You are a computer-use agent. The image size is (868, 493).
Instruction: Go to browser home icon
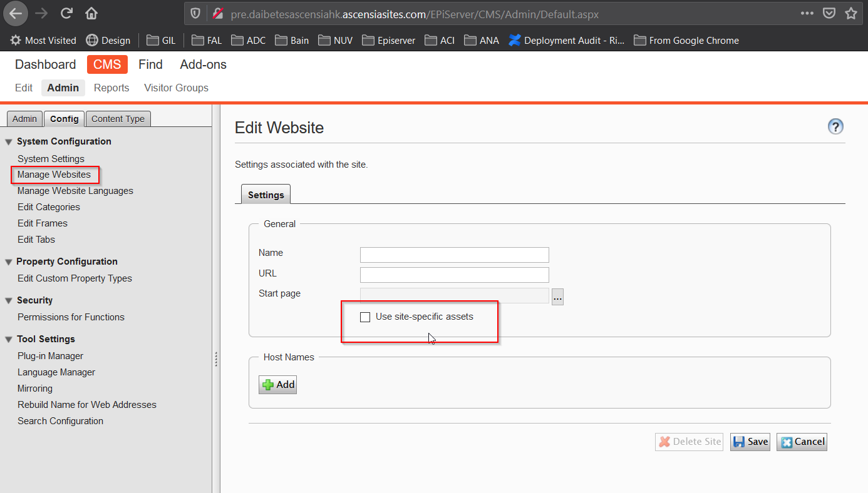[x=91, y=13]
